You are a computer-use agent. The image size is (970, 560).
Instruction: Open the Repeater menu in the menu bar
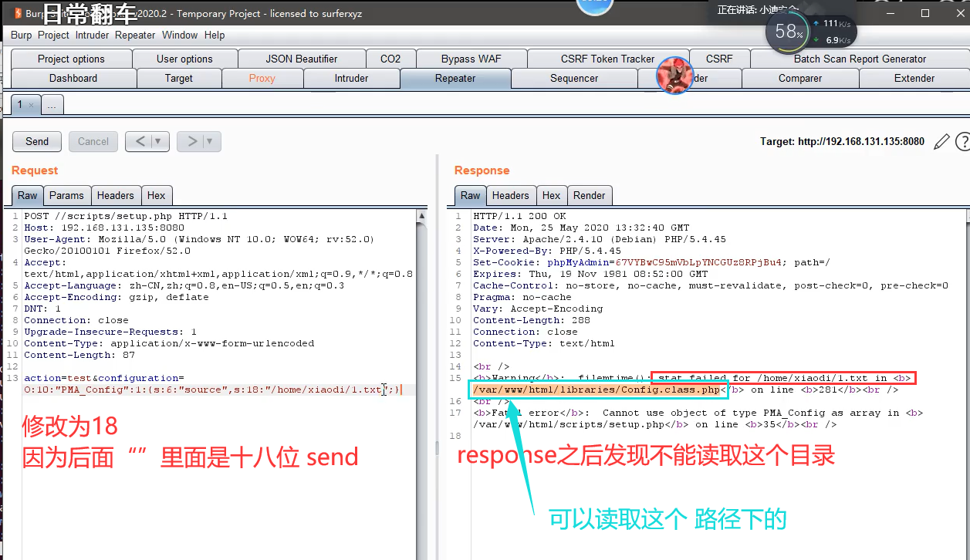tap(135, 35)
